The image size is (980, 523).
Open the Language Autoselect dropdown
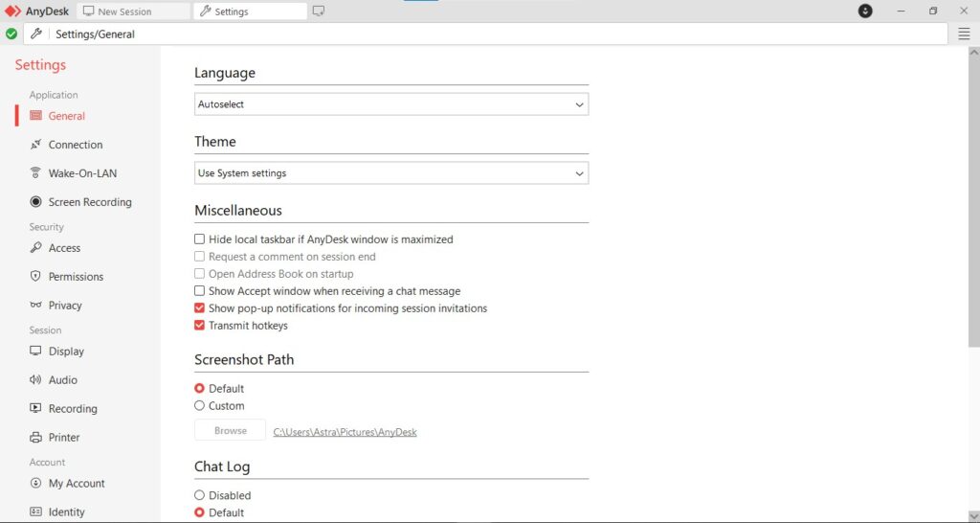click(x=391, y=104)
